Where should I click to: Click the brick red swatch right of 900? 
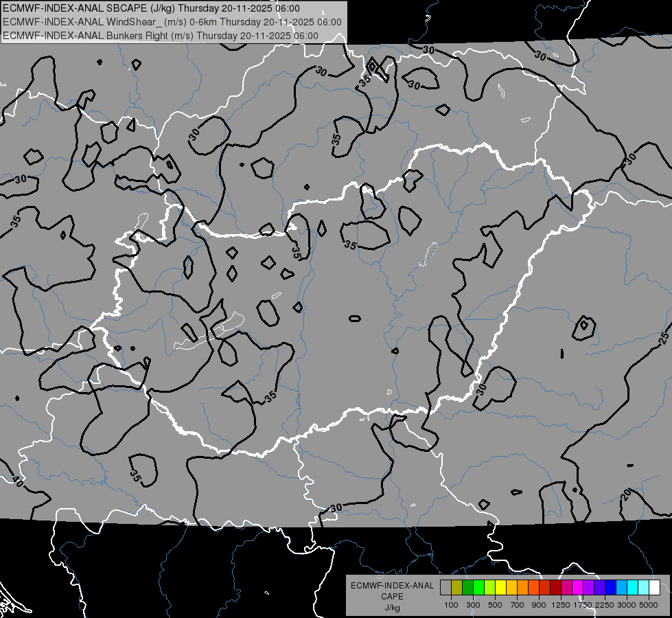tap(545, 587)
